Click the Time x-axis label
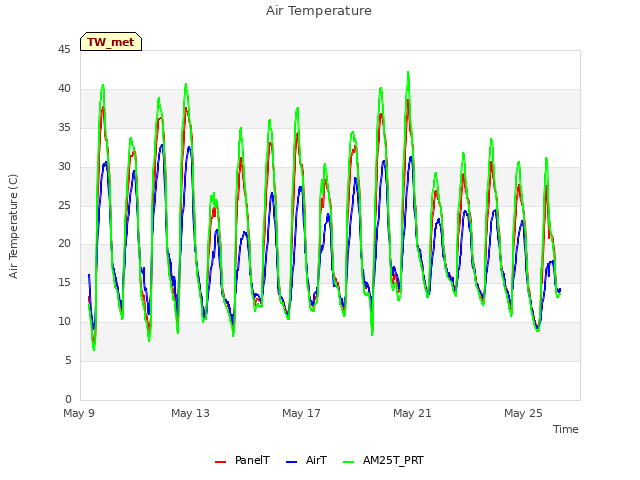640x480 pixels. click(x=566, y=429)
